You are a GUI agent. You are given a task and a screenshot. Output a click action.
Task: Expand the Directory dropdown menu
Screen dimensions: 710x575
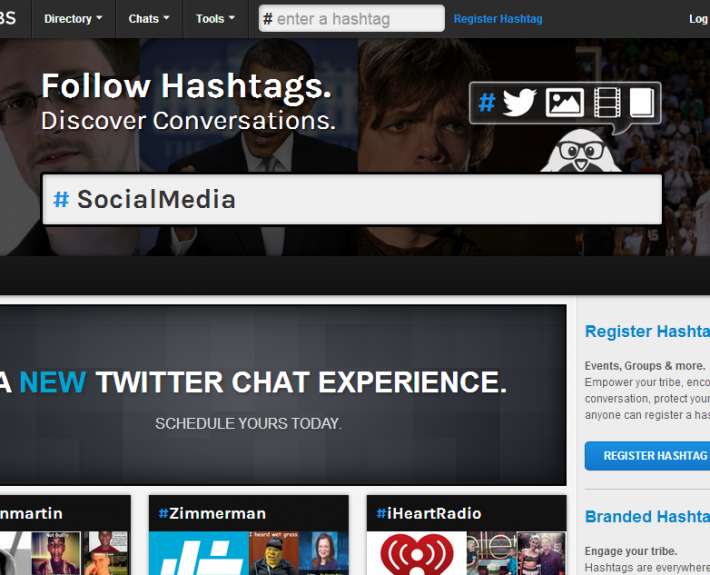pos(73,19)
